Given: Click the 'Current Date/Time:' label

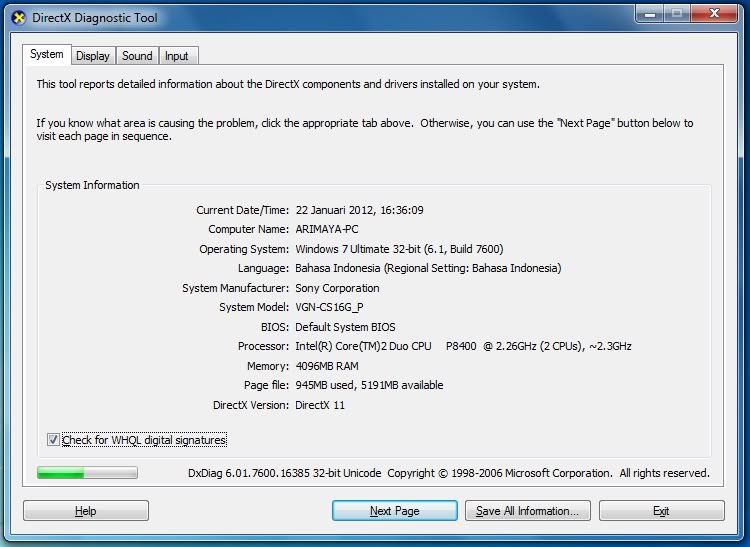Looking at the screenshot, I should (x=243, y=210).
